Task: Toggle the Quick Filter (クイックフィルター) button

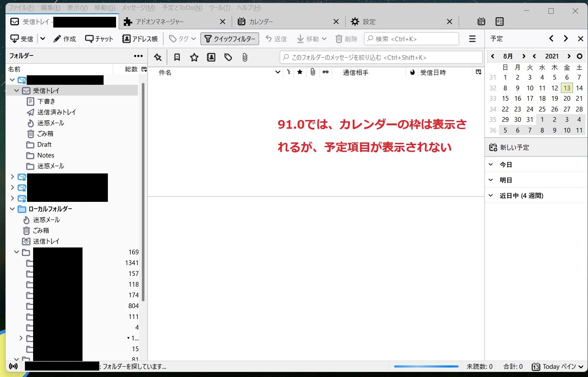Action: click(x=230, y=39)
